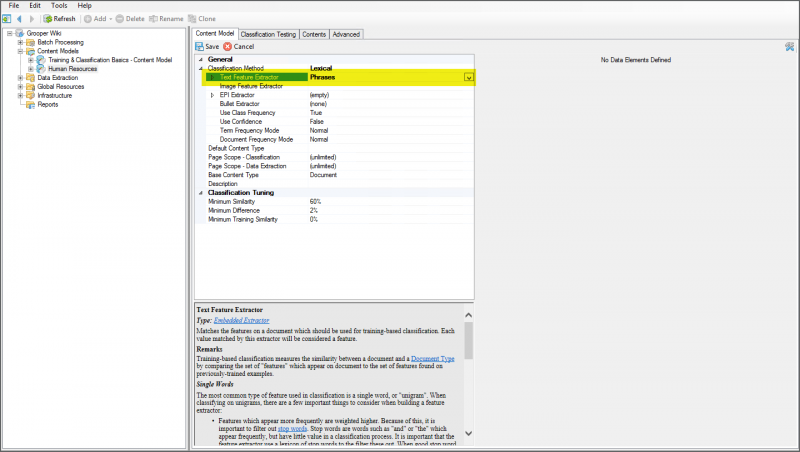Open the Text Feature Extractor dropdown
This screenshot has width=800, height=452.
pos(468,78)
